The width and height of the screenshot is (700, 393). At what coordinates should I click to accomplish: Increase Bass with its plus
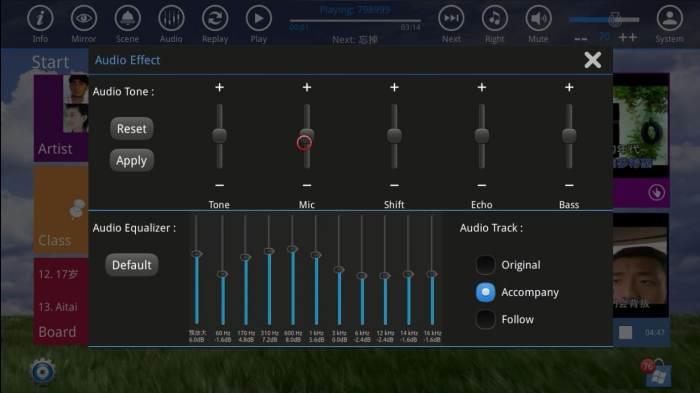(569, 87)
